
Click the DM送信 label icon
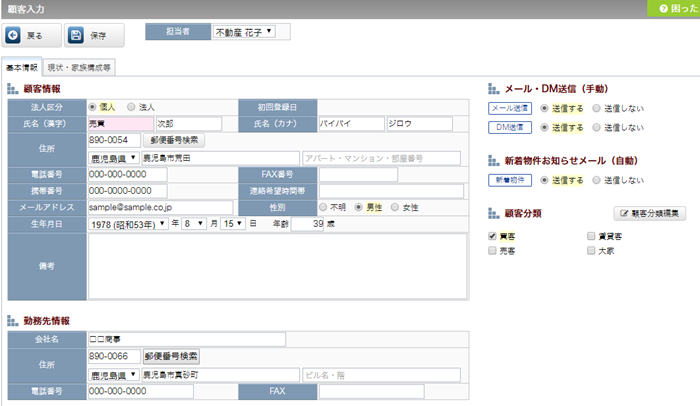509,127
